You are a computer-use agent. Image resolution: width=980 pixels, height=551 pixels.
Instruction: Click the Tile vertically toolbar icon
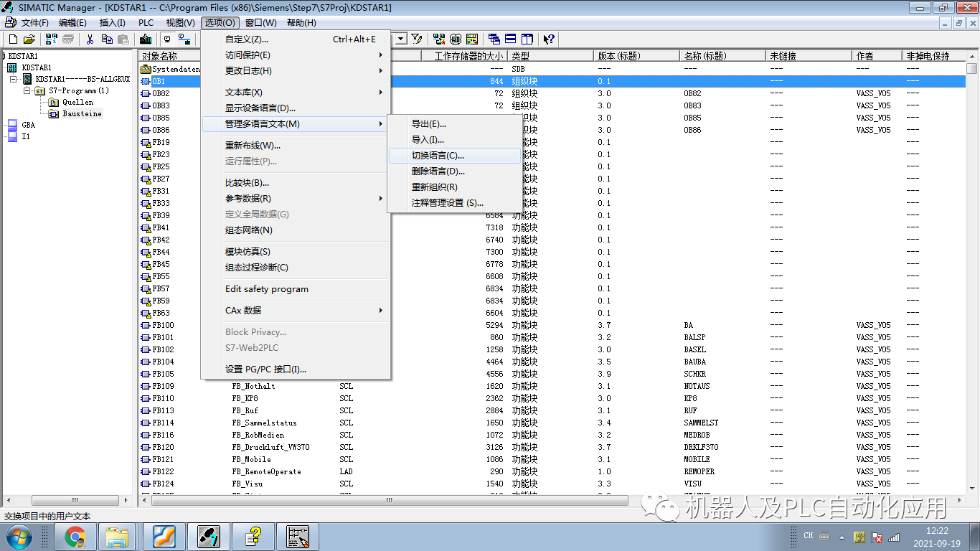[x=527, y=39]
